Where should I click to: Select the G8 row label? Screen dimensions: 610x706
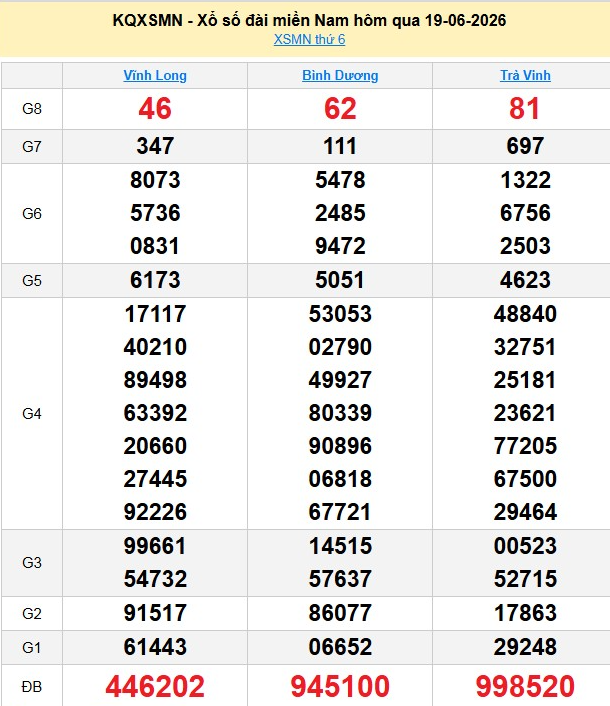pyautogui.click(x=32, y=109)
